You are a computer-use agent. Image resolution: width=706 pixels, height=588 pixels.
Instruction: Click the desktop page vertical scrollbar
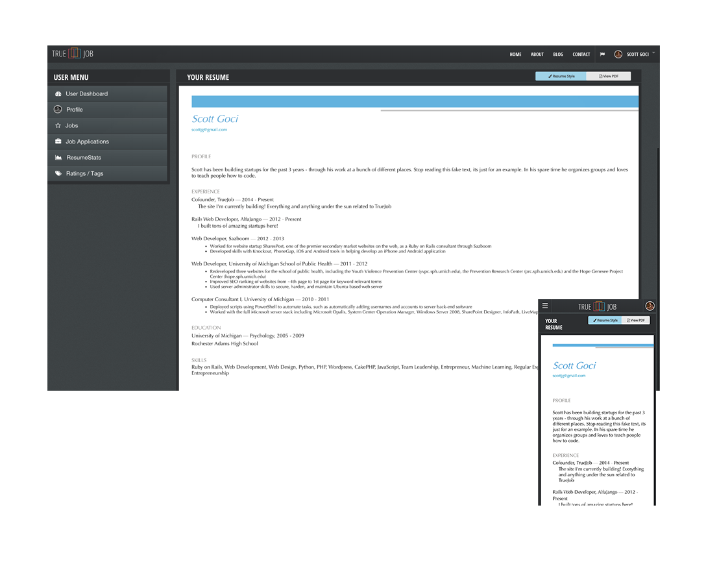pos(658,268)
